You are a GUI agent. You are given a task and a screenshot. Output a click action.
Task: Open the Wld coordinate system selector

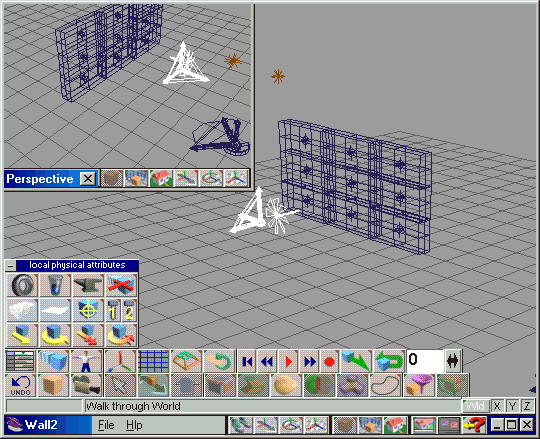click(x=475, y=406)
